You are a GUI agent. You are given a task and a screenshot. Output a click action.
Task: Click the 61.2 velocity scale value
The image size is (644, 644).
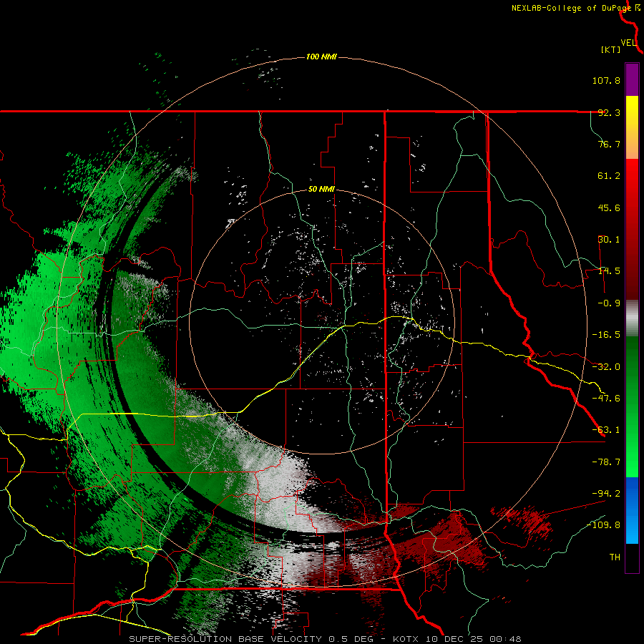(609, 176)
